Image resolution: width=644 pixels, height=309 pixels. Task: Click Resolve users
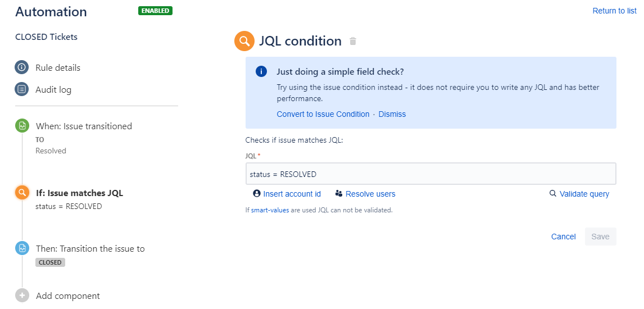[365, 194]
